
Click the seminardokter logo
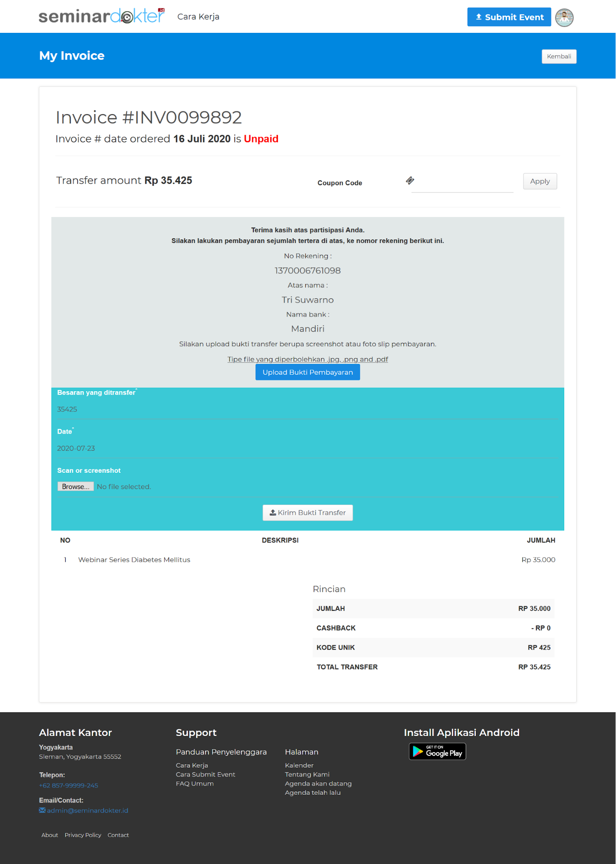[x=102, y=16]
